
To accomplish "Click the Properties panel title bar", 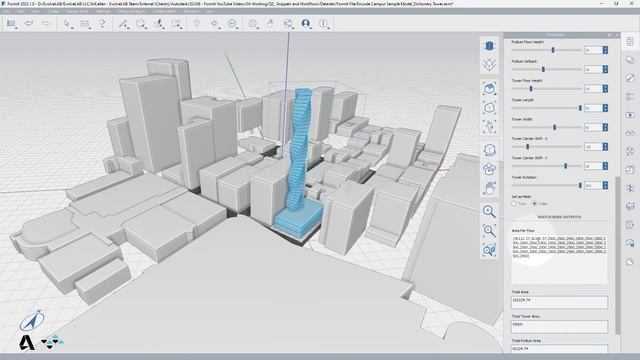I will 562,35.
